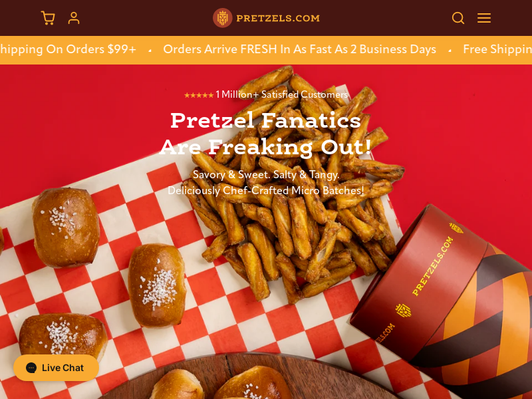Open the account login icon

(74, 18)
